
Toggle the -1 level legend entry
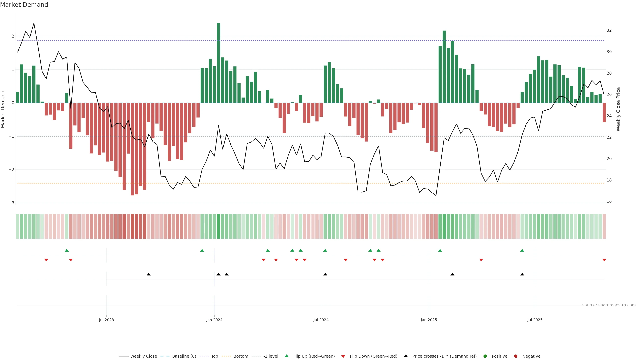pyautogui.click(x=271, y=356)
